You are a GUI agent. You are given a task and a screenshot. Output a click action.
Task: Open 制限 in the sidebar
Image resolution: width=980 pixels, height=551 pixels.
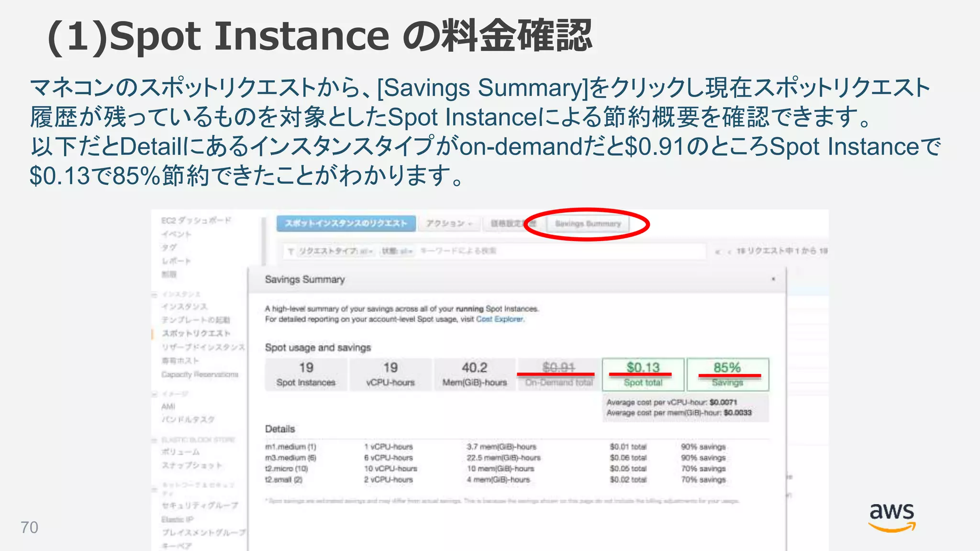point(169,274)
